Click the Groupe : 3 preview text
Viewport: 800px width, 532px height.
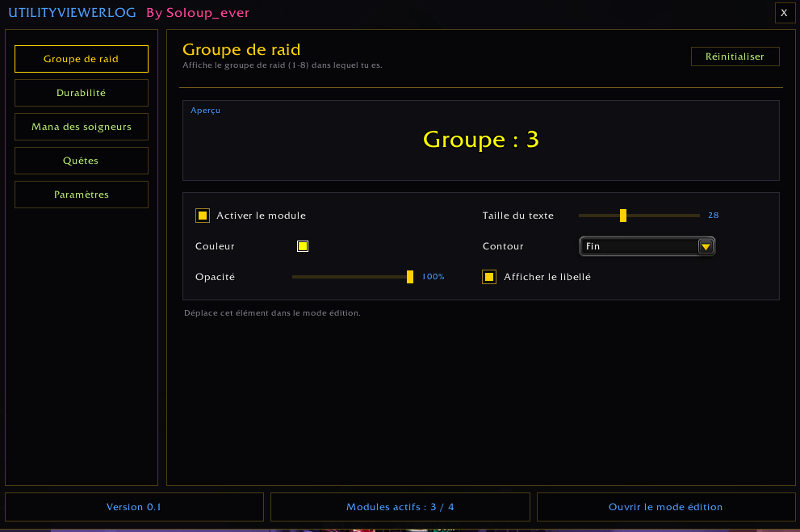click(x=480, y=139)
